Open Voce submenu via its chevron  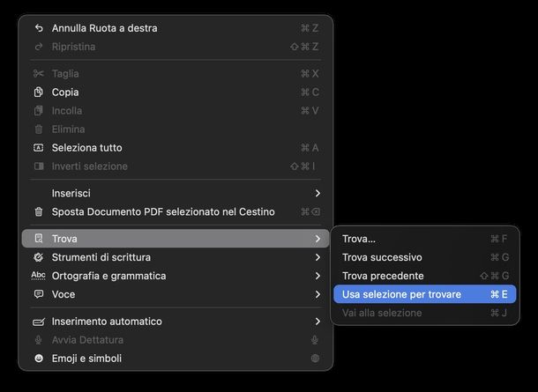(x=318, y=294)
